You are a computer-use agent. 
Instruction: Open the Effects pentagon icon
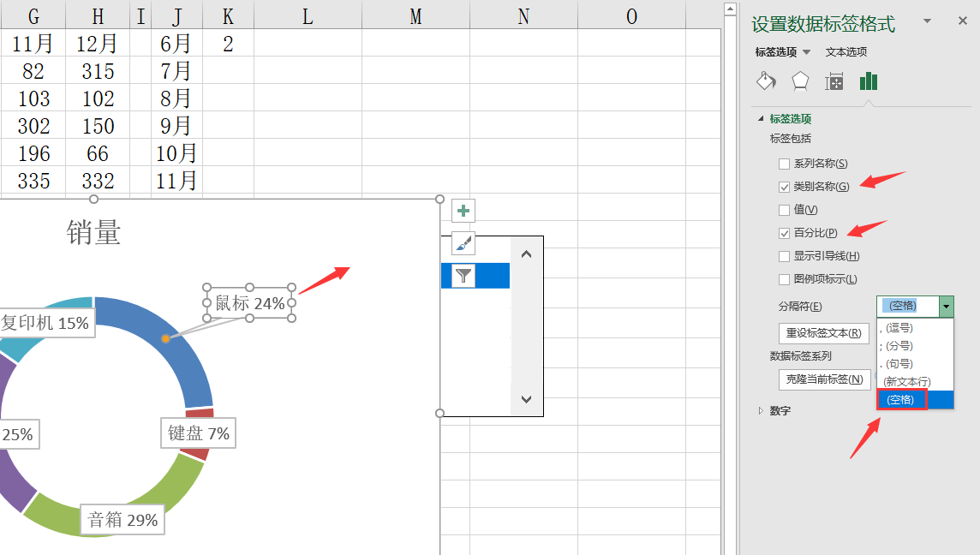point(800,81)
